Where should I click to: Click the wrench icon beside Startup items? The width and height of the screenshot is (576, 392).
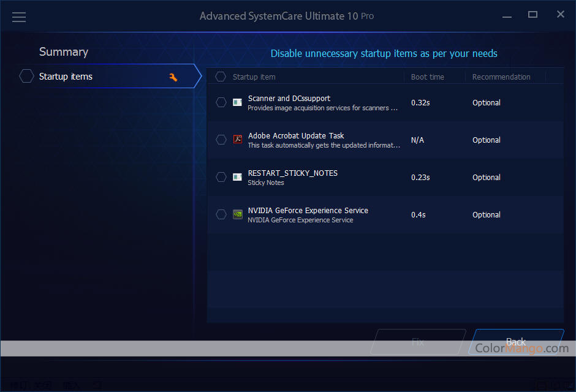(173, 77)
